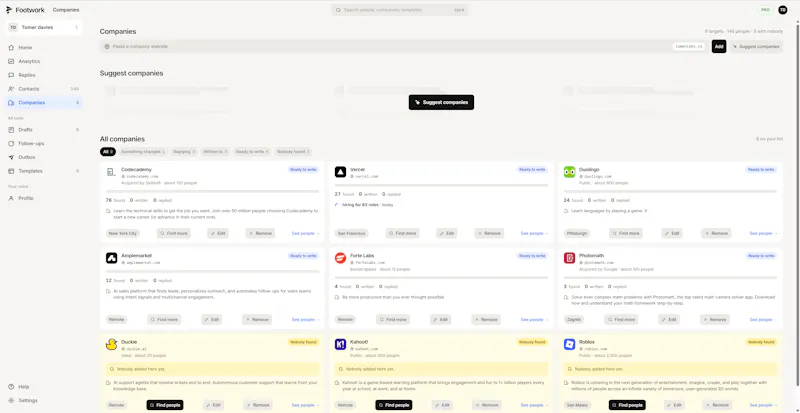Click the Kahoot! logo icon

pos(340,345)
